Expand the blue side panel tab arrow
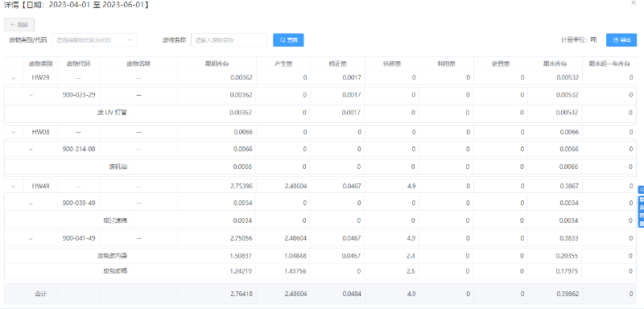 coord(641,190)
